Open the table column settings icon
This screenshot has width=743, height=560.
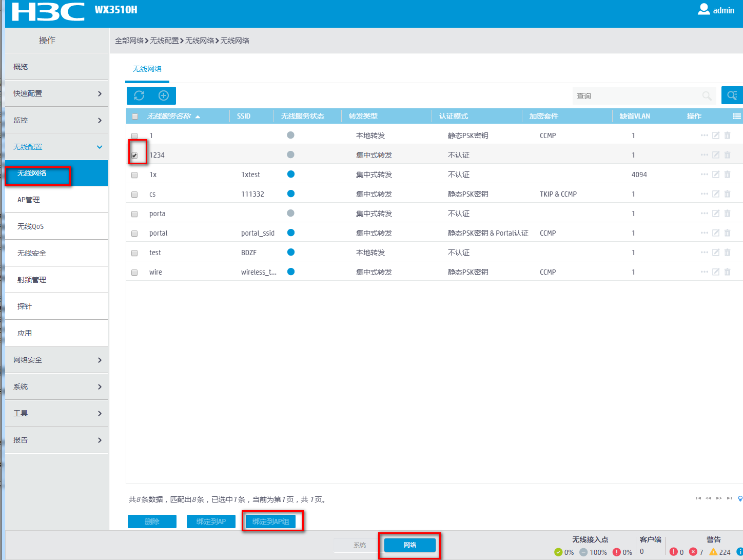click(737, 116)
